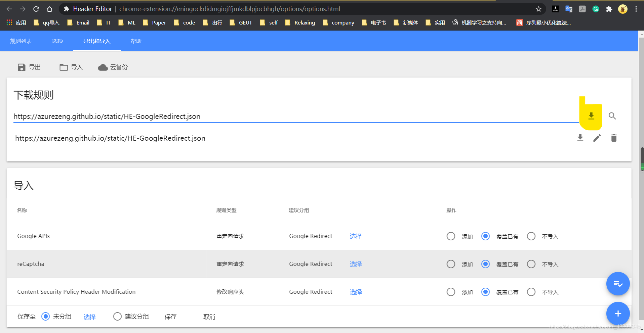The width and height of the screenshot is (644, 333).
Task: Delete the saved rule URL via trash icon
Action: pyautogui.click(x=614, y=138)
